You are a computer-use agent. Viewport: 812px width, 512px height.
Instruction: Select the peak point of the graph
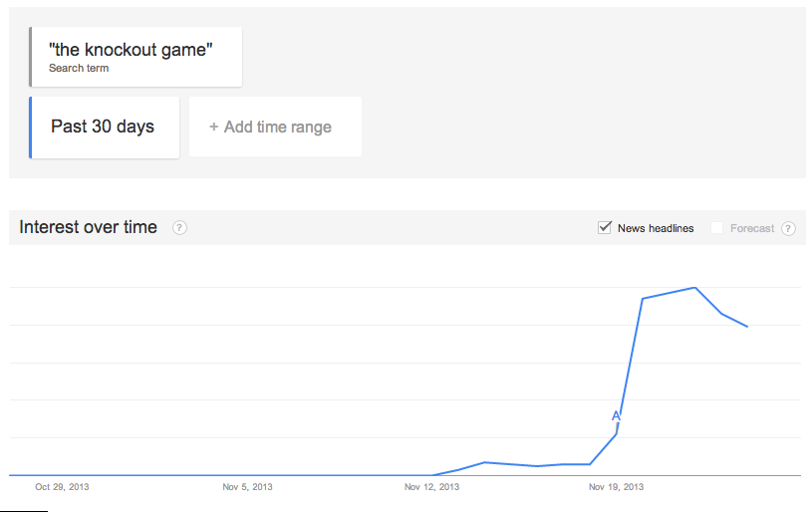(x=695, y=287)
